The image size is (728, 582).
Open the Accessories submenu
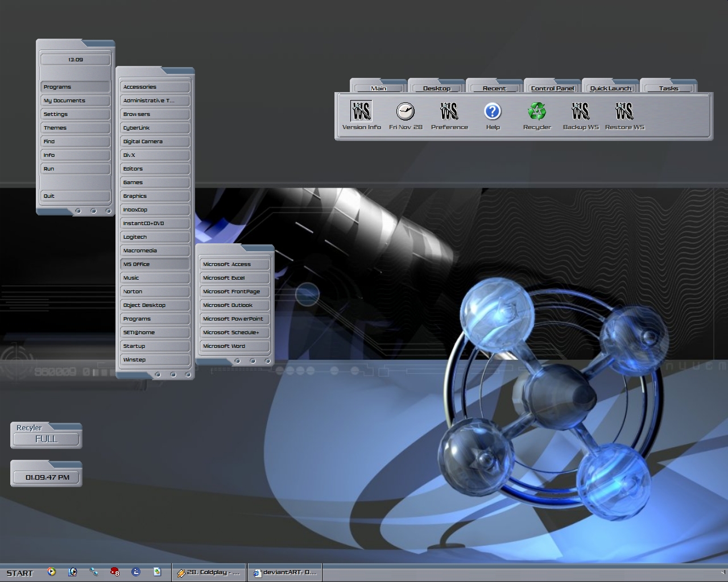point(155,87)
